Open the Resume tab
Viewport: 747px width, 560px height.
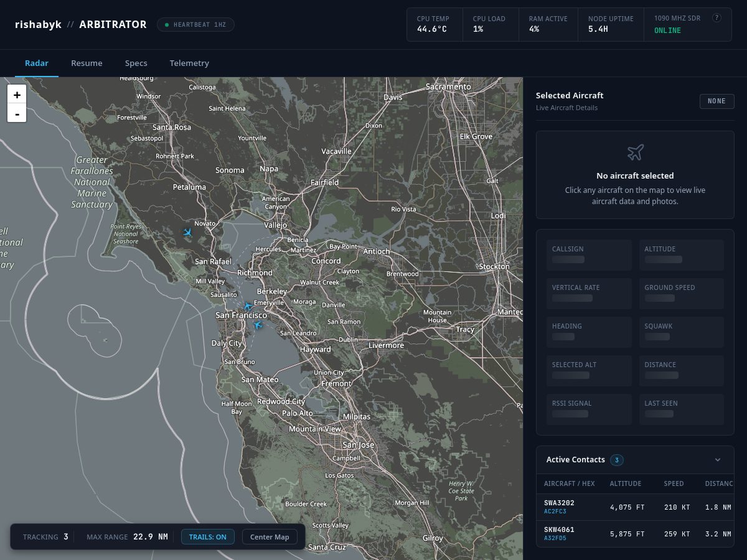[87, 63]
